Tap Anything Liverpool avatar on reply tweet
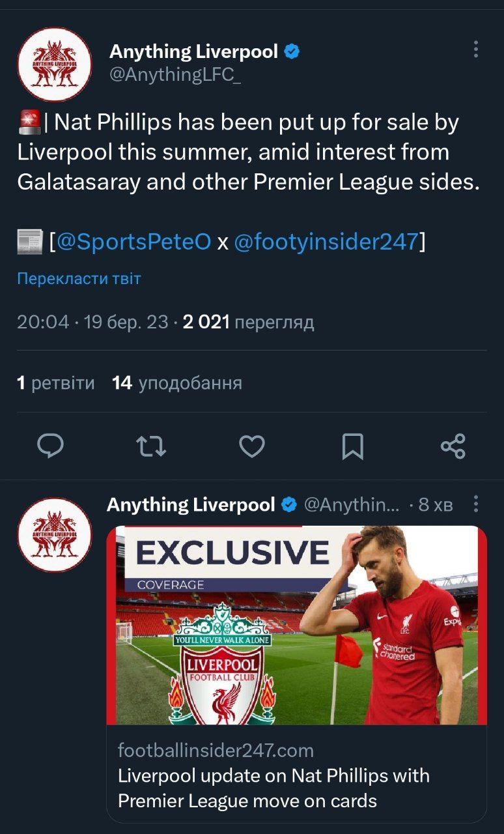Image resolution: width=504 pixels, height=834 pixels. tap(55, 535)
